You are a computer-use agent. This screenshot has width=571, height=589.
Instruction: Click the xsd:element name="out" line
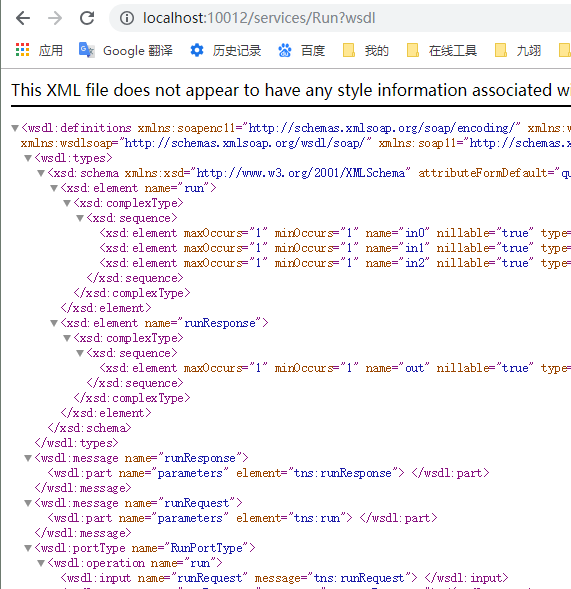[335, 368]
